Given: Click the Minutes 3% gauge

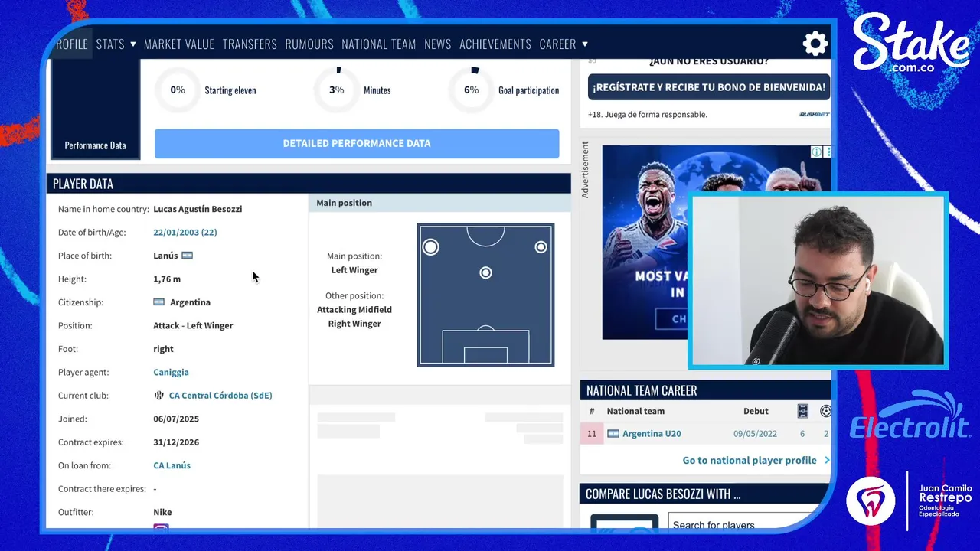Looking at the screenshot, I should (x=337, y=90).
